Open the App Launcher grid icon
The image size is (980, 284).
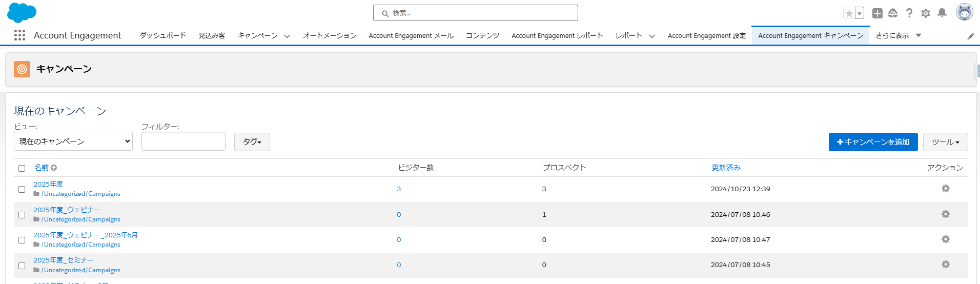point(19,35)
